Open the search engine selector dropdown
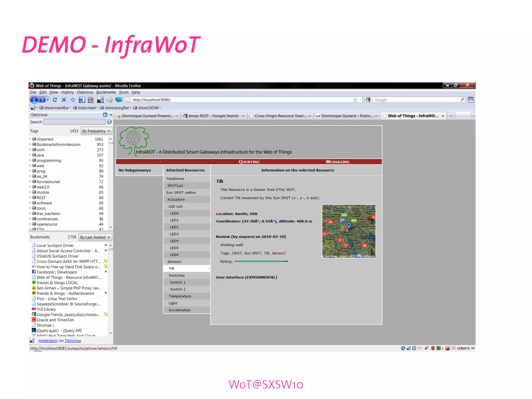 tap(369, 100)
